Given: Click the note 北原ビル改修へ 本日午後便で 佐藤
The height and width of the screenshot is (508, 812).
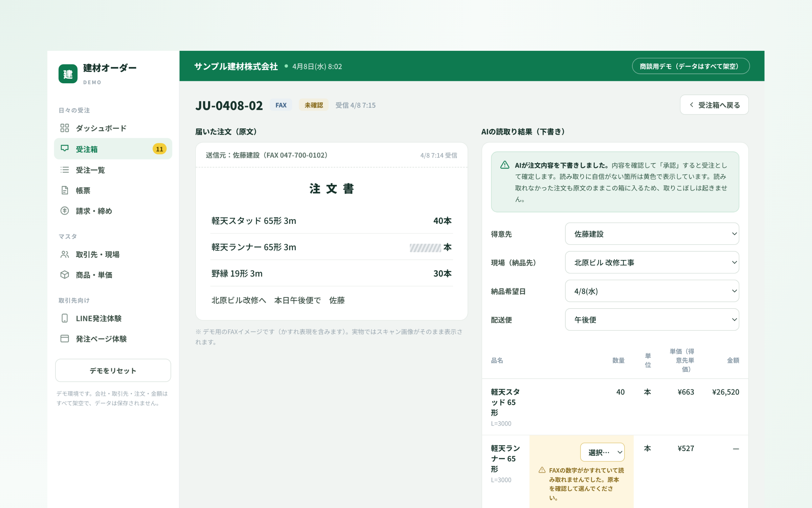Looking at the screenshot, I should click(x=278, y=300).
